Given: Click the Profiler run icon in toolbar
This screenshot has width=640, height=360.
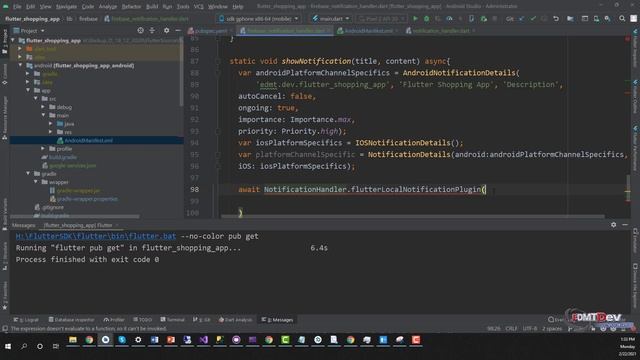Looking at the screenshot, I should tap(449, 19).
